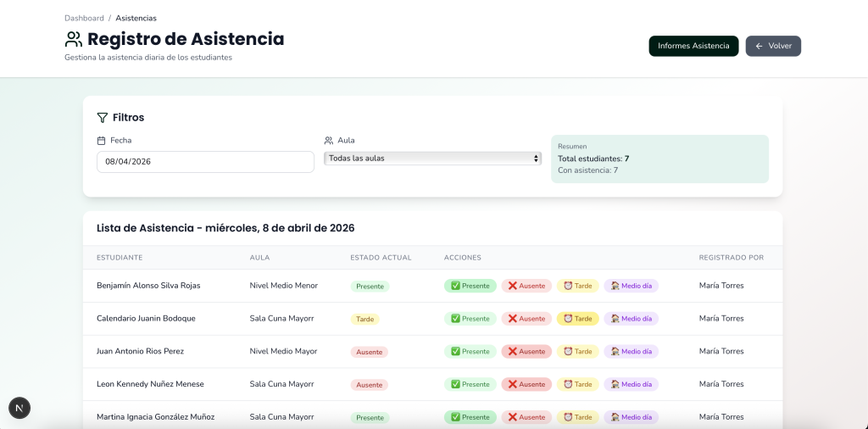The height and width of the screenshot is (429, 868).
Task: Go back with the Volver button
Action: click(x=773, y=46)
